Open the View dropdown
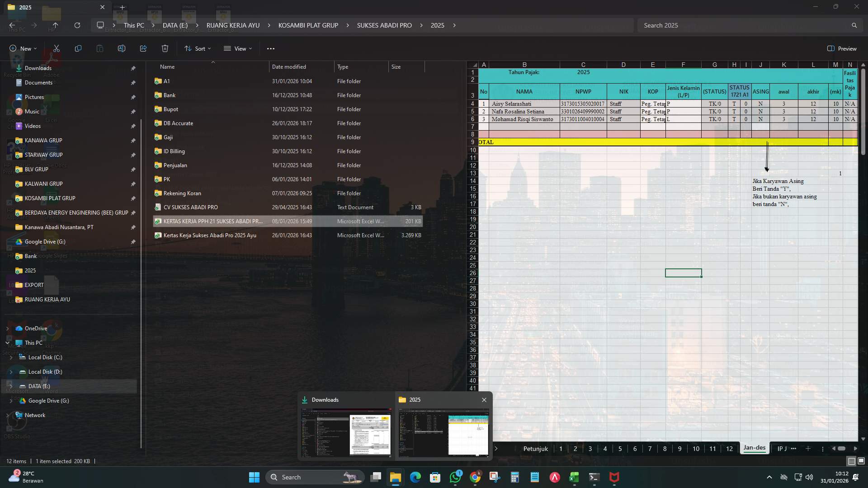868x488 pixels. pos(238,48)
